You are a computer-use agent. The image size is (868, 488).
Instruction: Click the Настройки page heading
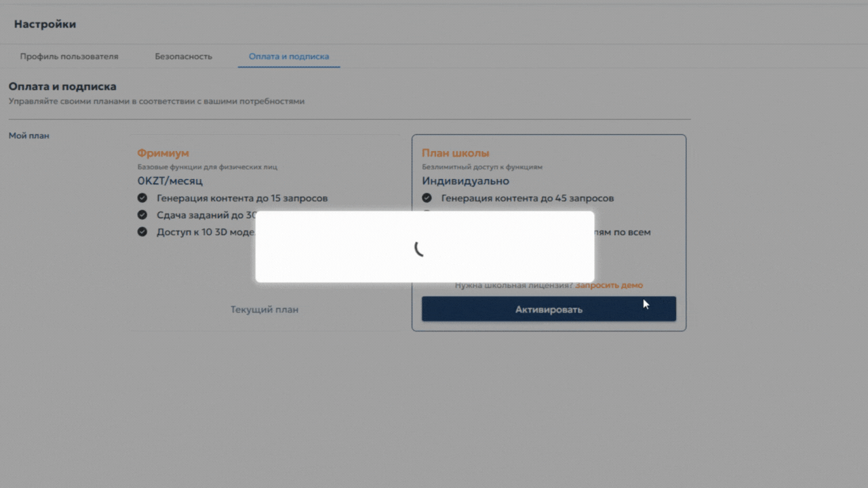(45, 24)
